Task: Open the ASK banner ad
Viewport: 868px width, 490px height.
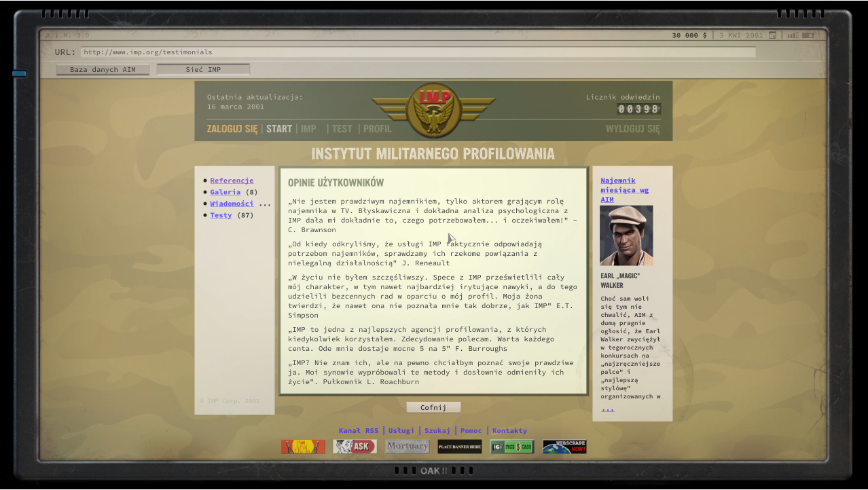Action: tap(355, 447)
